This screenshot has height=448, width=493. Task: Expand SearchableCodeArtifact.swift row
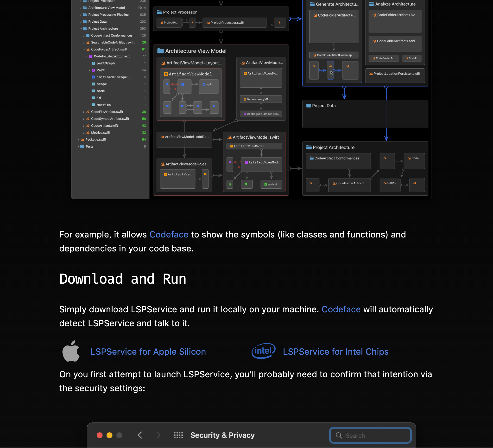(x=84, y=42)
